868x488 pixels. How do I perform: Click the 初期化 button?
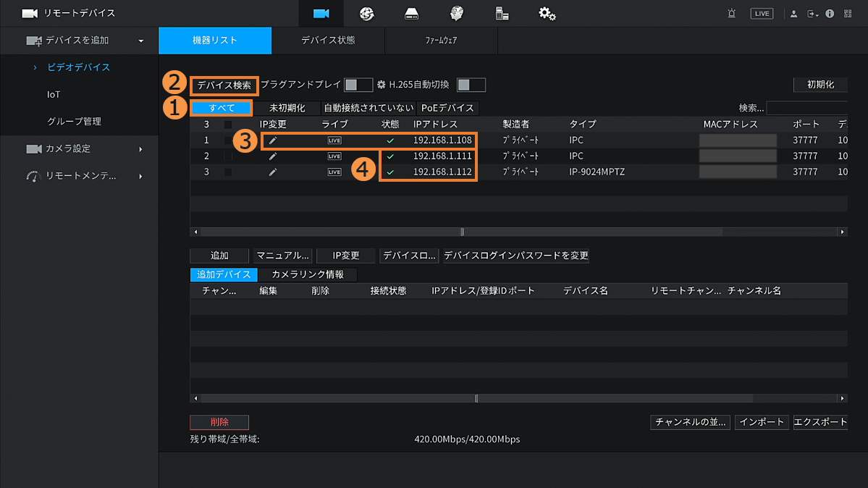click(820, 85)
